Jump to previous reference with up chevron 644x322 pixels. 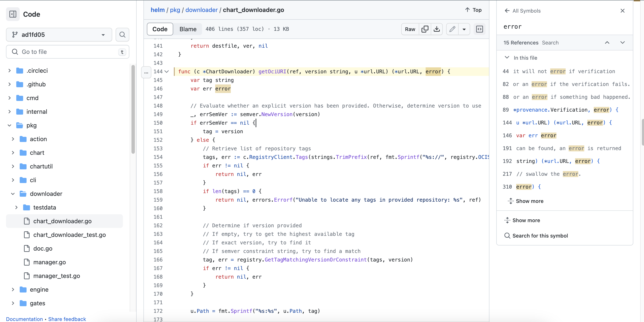pos(607,42)
